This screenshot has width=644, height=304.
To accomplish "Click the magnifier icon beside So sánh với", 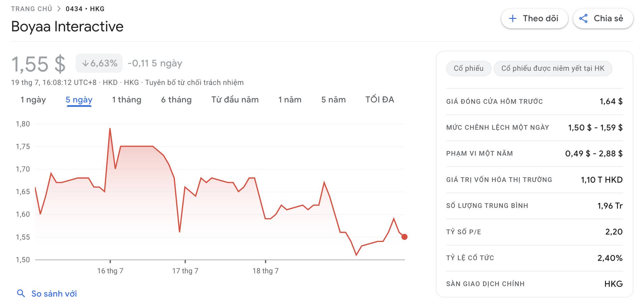I will [x=21, y=294].
